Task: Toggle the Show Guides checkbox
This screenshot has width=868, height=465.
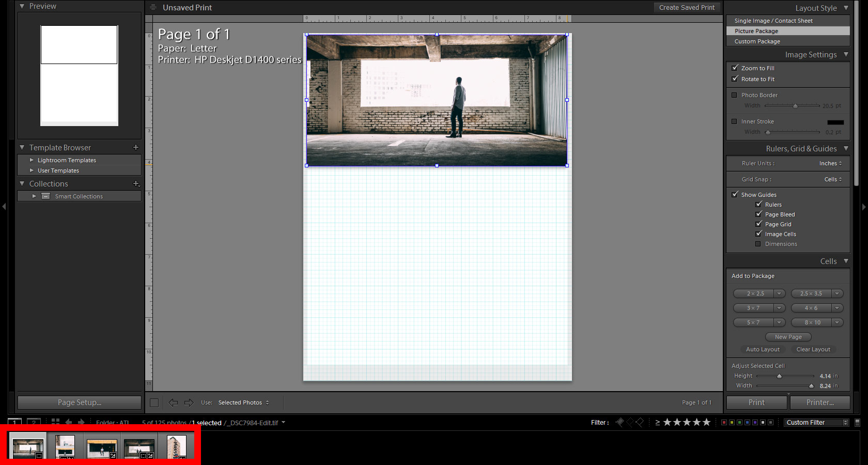Action: tap(735, 194)
